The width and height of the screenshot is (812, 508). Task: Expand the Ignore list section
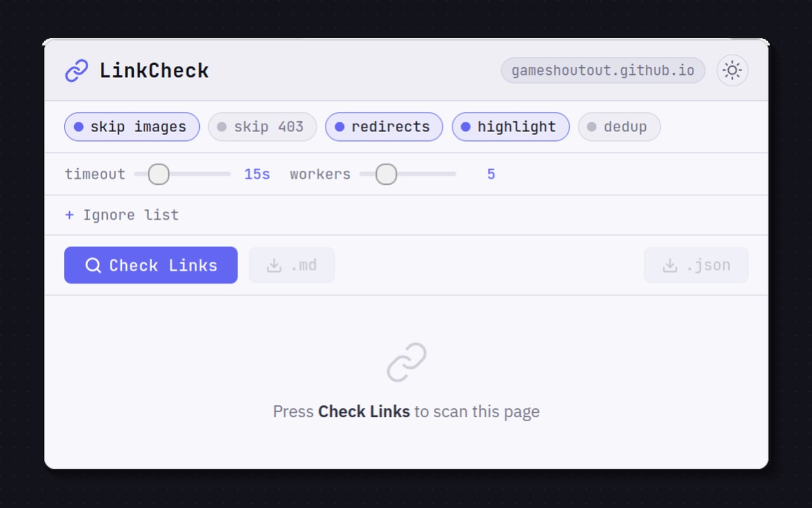pyautogui.click(x=122, y=215)
